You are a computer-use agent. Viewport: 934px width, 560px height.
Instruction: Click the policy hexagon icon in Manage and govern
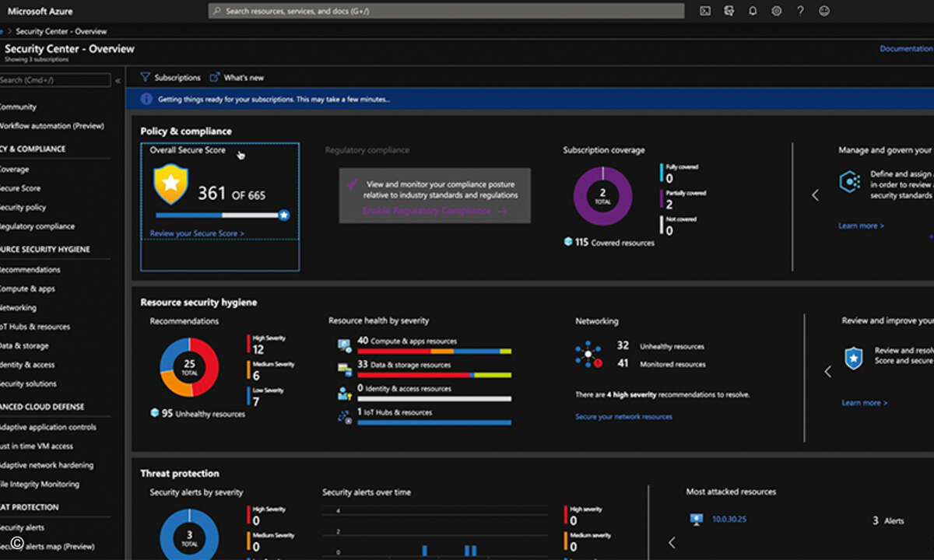click(x=849, y=182)
